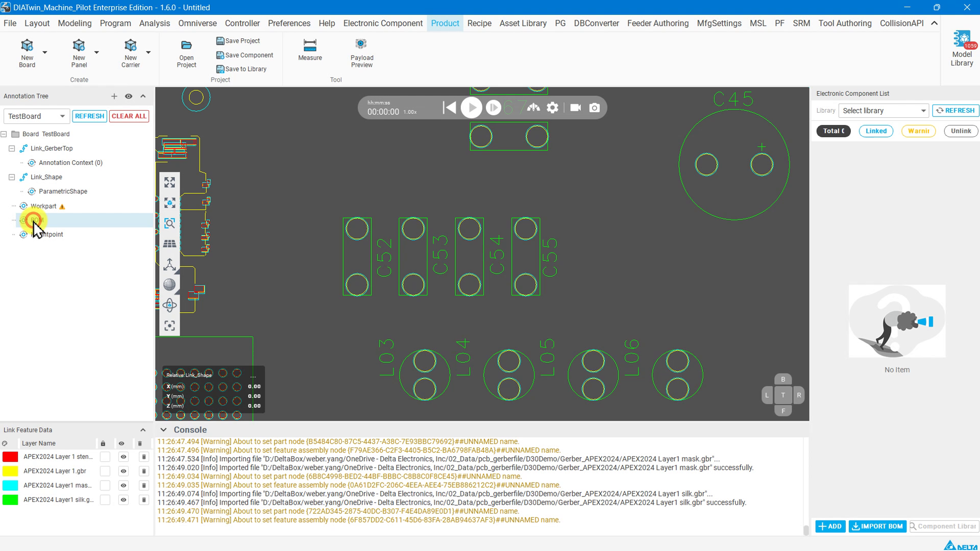Switch to the Electronic Component tab

tap(383, 23)
